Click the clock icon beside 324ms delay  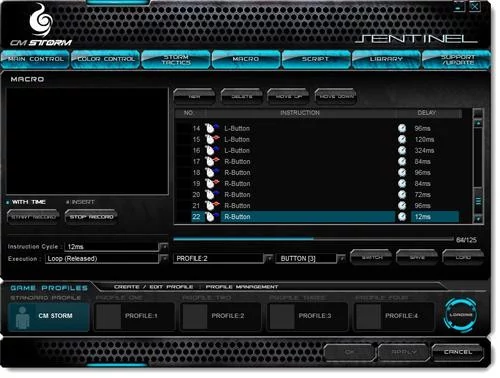[x=402, y=150]
